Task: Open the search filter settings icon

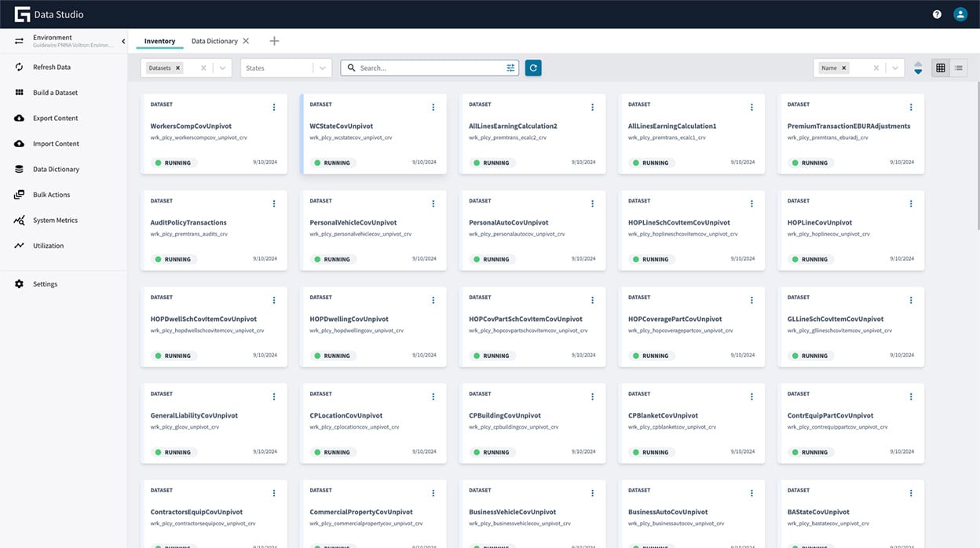Action: [509, 68]
